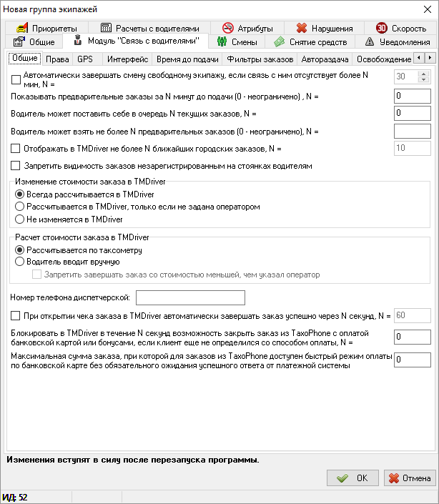Switch to the Фильтры заказов sub-tab
The width and height of the screenshot is (439, 504).
coord(260,59)
